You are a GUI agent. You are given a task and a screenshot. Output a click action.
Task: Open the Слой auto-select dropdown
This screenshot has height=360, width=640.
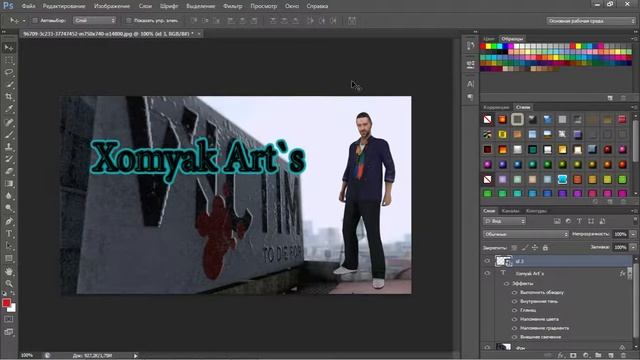(x=95, y=20)
